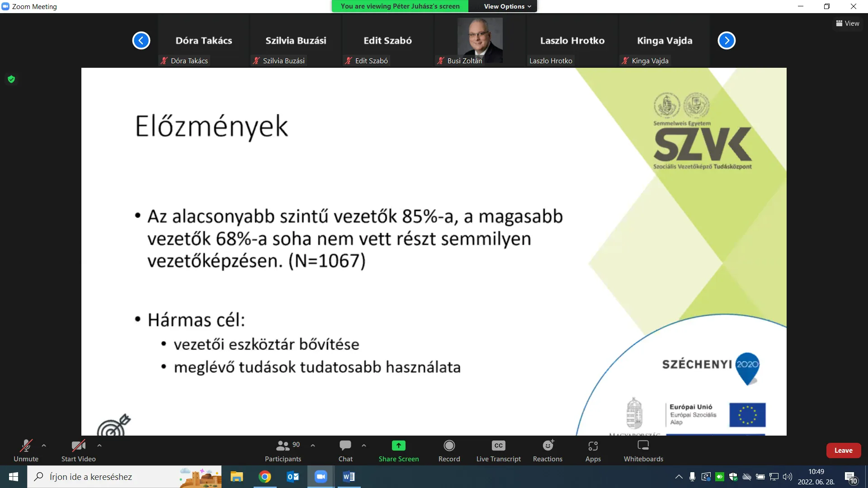Start recording with Record icon
This screenshot has height=488, width=868.
449,450
